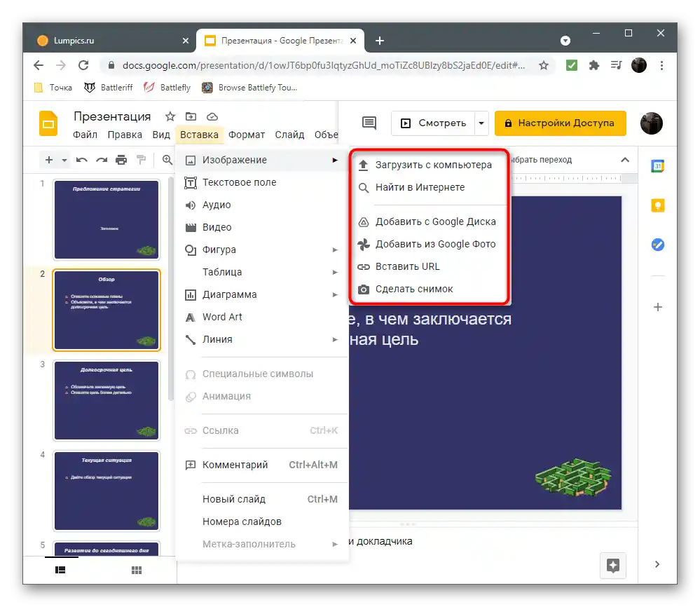700x607 pixels.
Task: Open the Формат menu
Action: (247, 135)
